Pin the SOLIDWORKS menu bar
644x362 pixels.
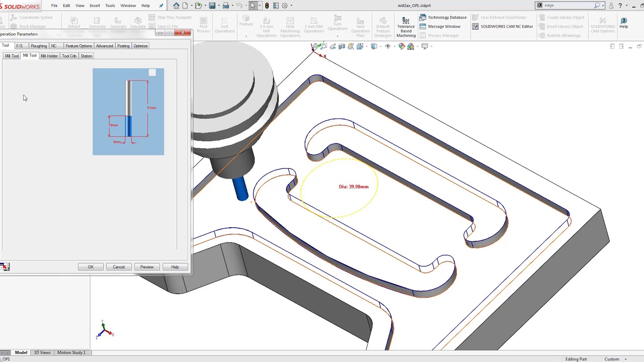click(x=161, y=6)
